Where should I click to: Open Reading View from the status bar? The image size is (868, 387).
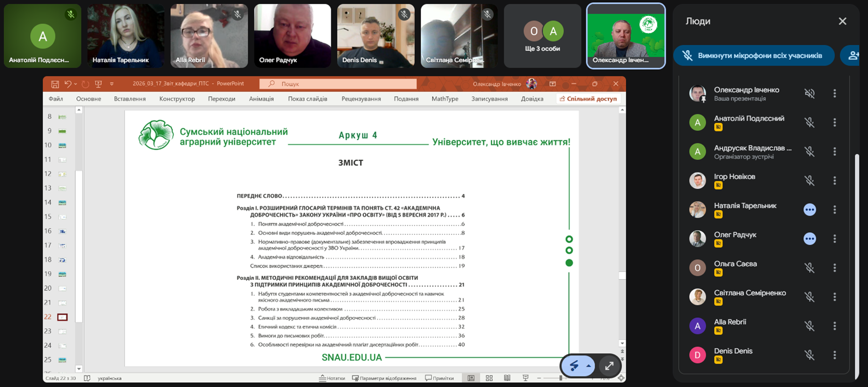[507, 378]
